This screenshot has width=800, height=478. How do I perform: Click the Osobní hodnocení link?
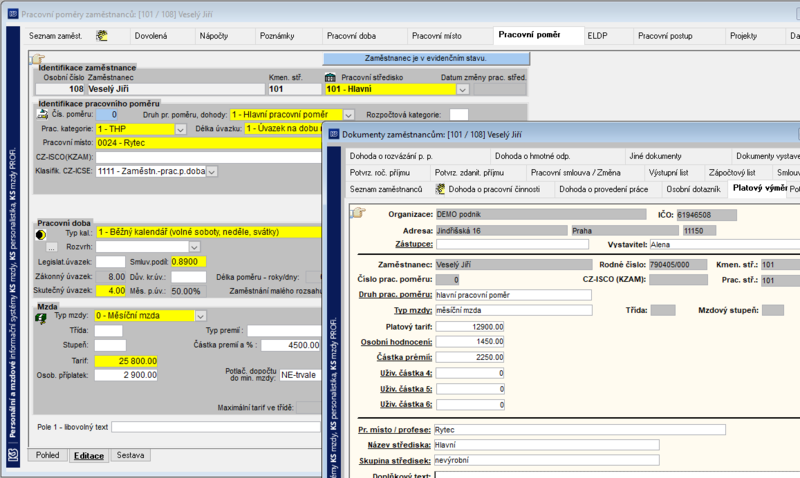click(x=396, y=342)
